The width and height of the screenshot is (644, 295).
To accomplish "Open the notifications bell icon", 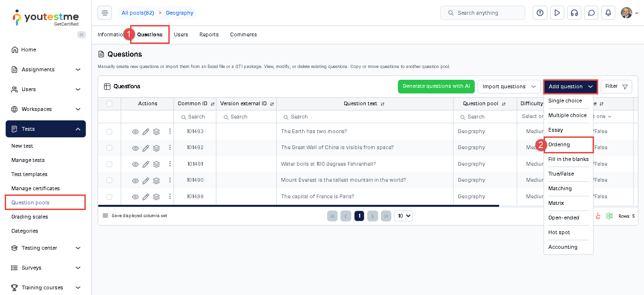I will (x=608, y=13).
